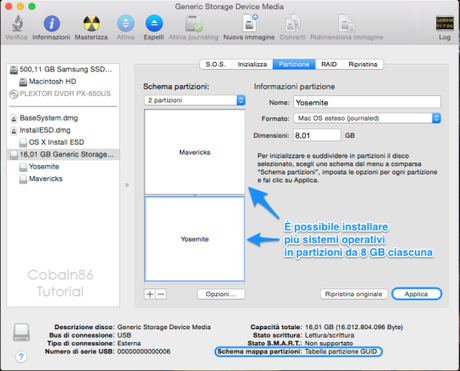Click the USB serial number 0000000000006

pyautogui.click(x=144, y=351)
